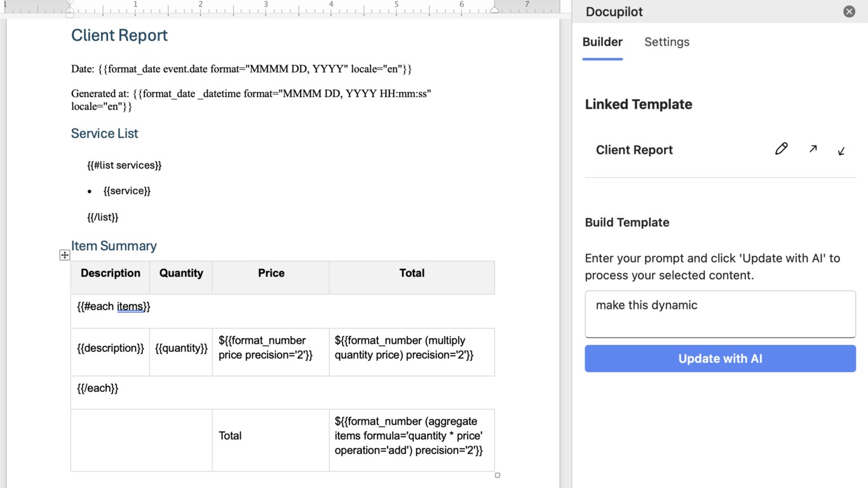Select the Builder tab
868x488 pixels.
pos(602,42)
